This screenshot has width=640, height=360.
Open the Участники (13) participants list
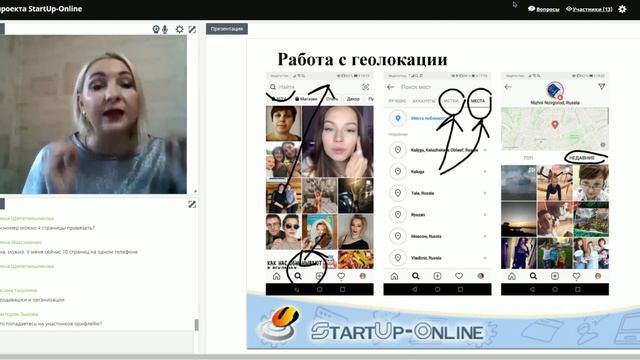pos(589,9)
